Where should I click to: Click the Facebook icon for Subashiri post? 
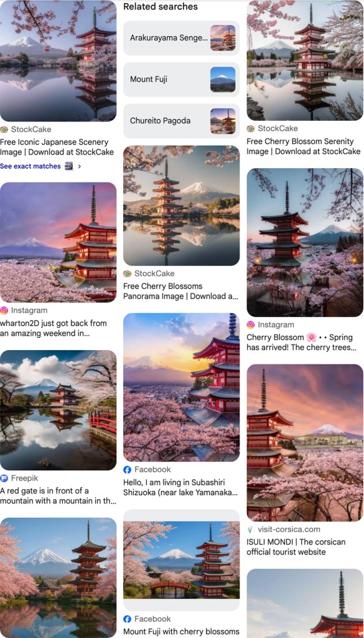click(x=127, y=470)
